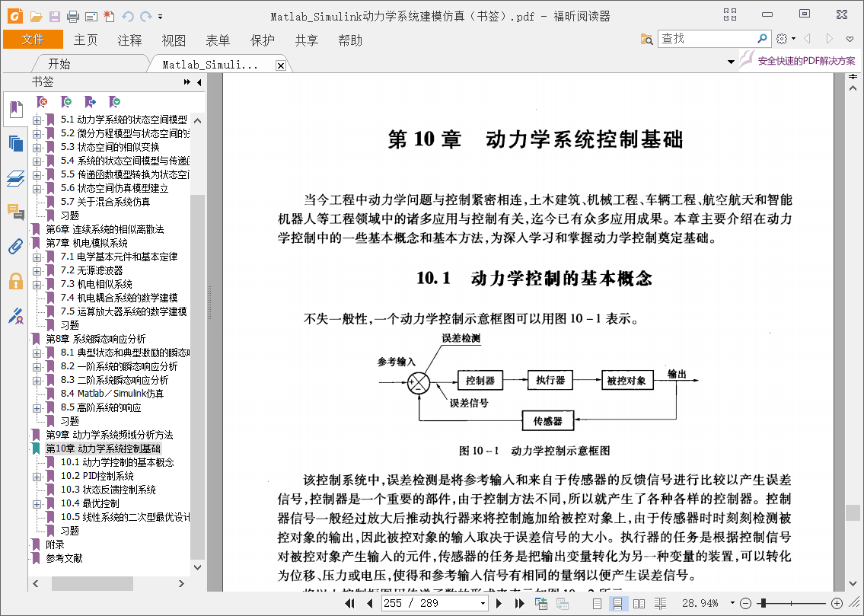Click the new blank PDF icon
864x616 pixels.
point(109,17)
